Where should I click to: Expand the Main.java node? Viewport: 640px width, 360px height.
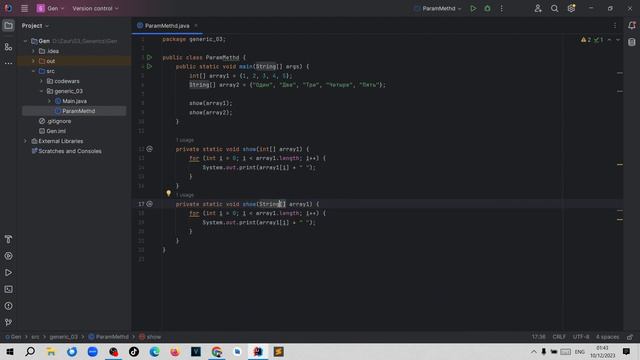pyautogui.click(x=49, y=101)
